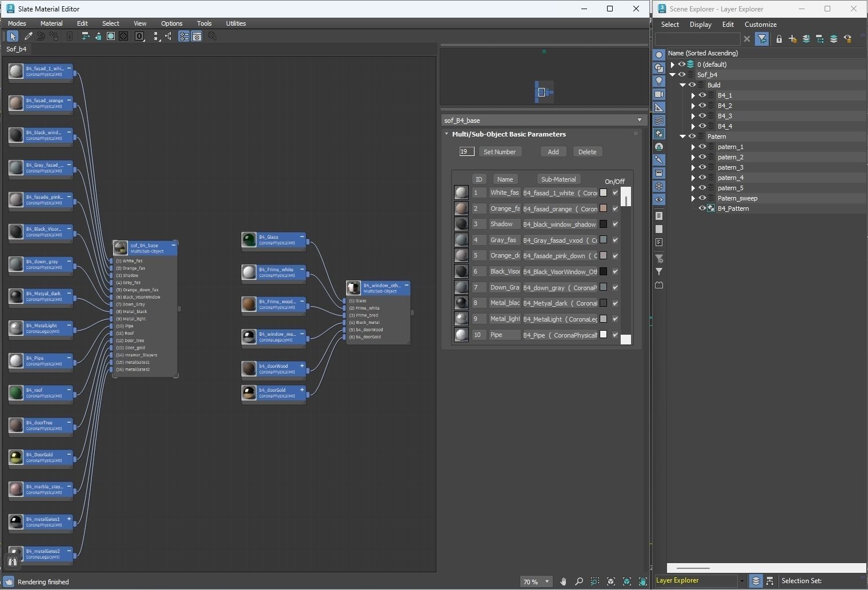Click Name column header button
The image size is (868, 590).
505,179
